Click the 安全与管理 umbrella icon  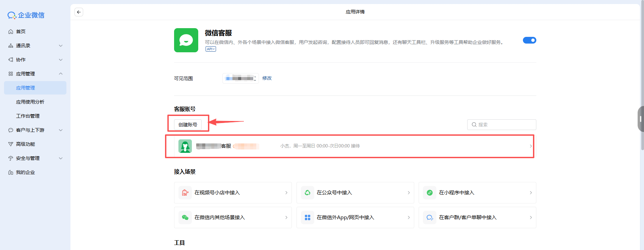click(11, 158)
